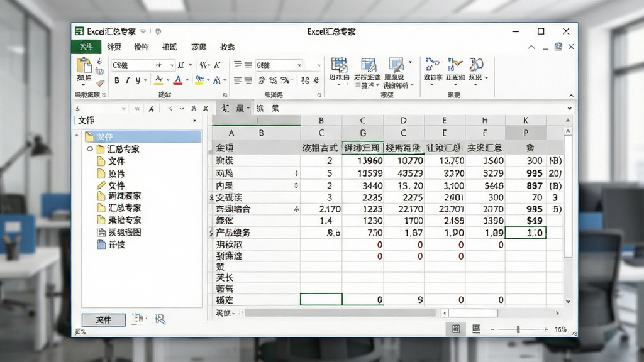Screen dimensions: 644x362
Task: Toggle Italic formatting in the ribbon
Action: 127,80
